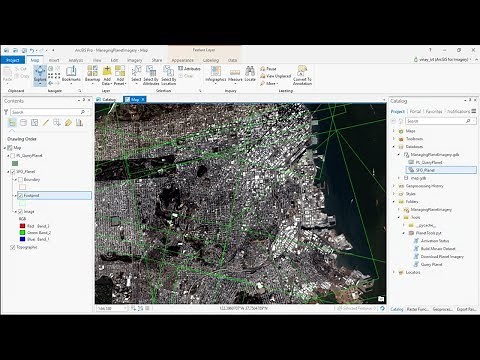Click the Blue Band_1 color swatch
480x360 pixels.
point(22,239)
